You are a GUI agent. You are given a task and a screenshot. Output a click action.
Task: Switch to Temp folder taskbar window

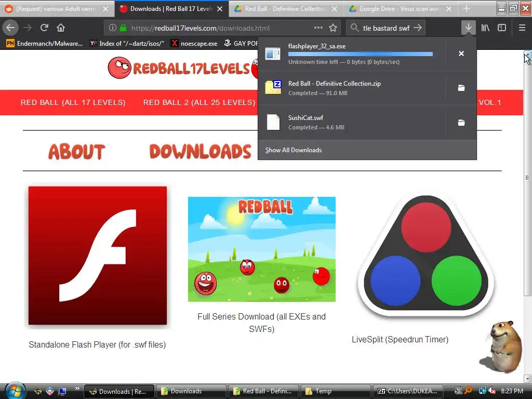(336, 391)
